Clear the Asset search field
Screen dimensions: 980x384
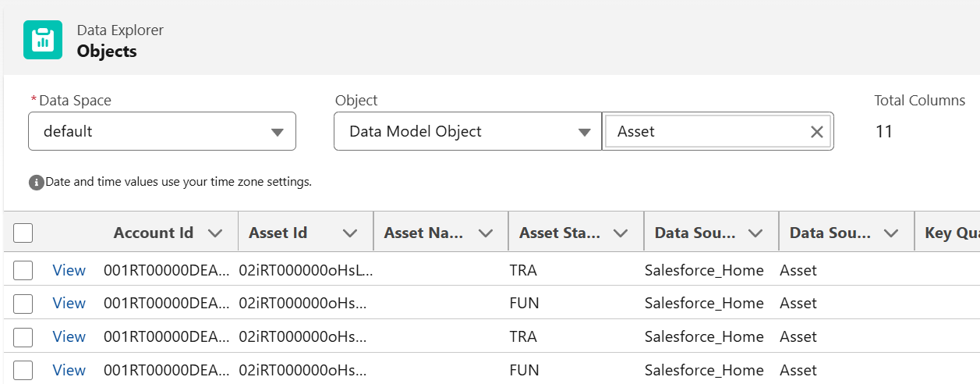pyautogui.click(x=816, y=132)
